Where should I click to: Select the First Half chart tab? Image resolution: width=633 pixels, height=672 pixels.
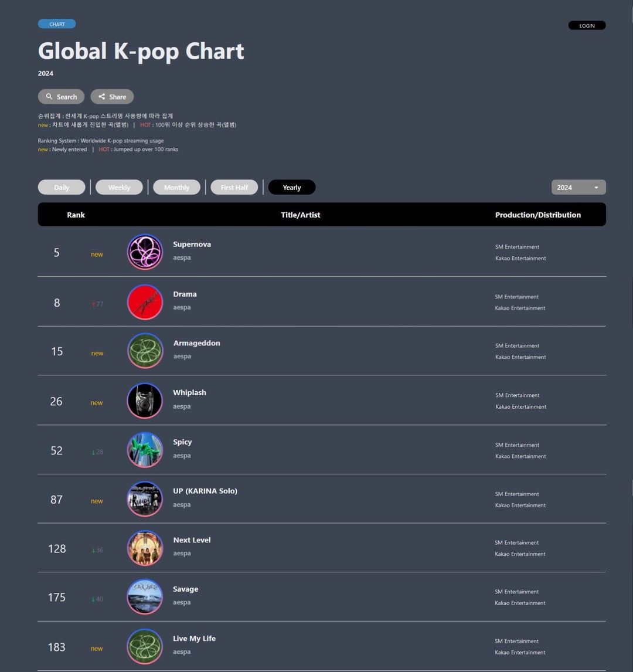(x=234, y=188)
